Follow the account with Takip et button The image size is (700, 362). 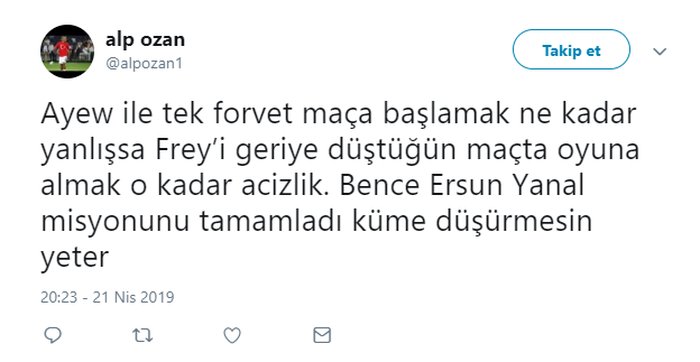click(571, 50)
